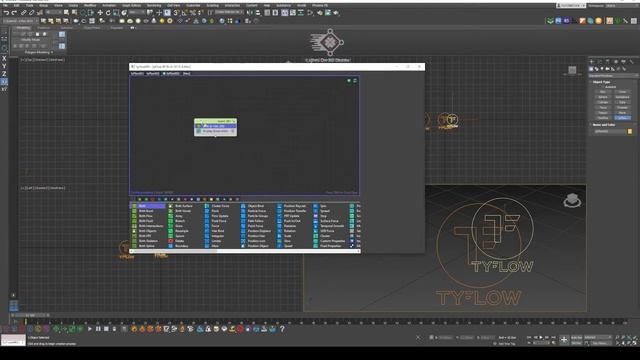Select the Select and Rotate tool

pyautogui.click(x=108, y=13)
